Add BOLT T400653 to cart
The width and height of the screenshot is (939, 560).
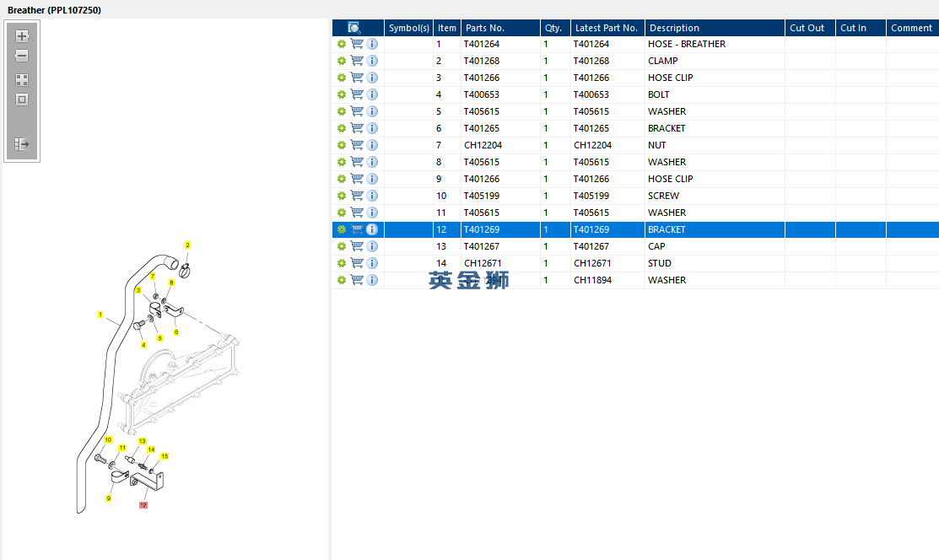tap(357, 94)
